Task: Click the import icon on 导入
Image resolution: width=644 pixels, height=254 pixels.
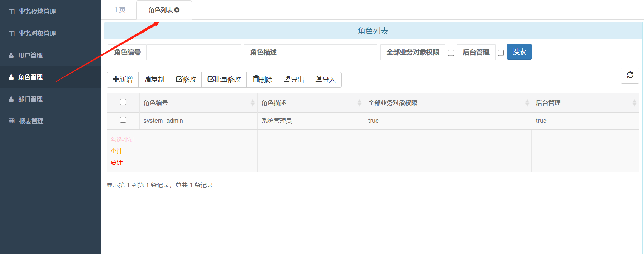Action: [x=319, y=79]
